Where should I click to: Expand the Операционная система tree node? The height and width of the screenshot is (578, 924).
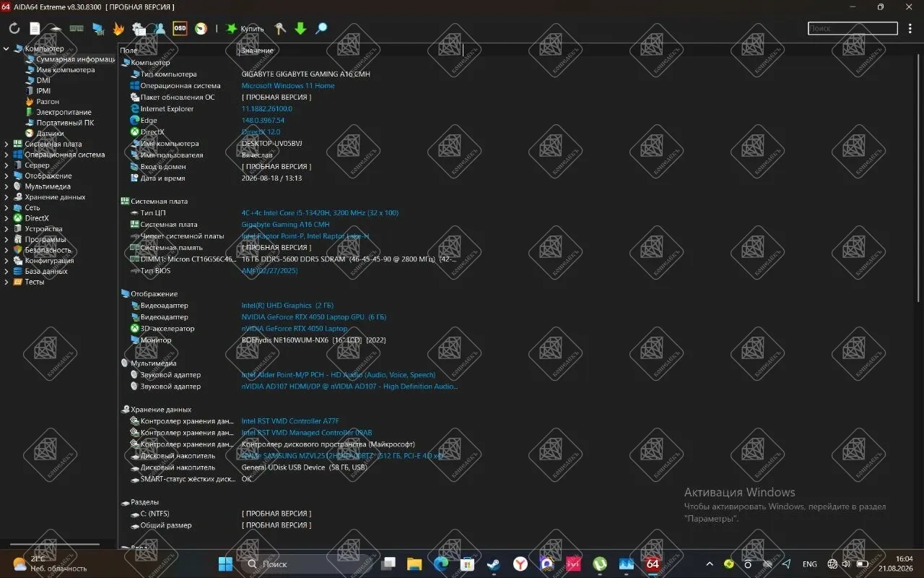pyautogui.click(x=6, y=155)
